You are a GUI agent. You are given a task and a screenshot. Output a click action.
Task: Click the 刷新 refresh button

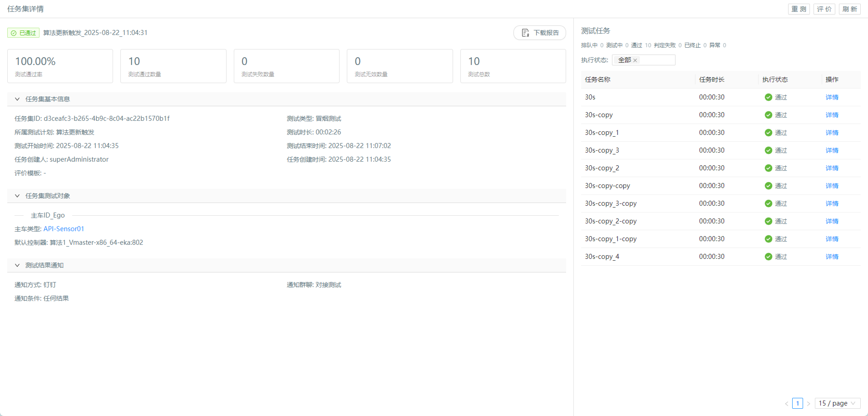tap(849, 9)
